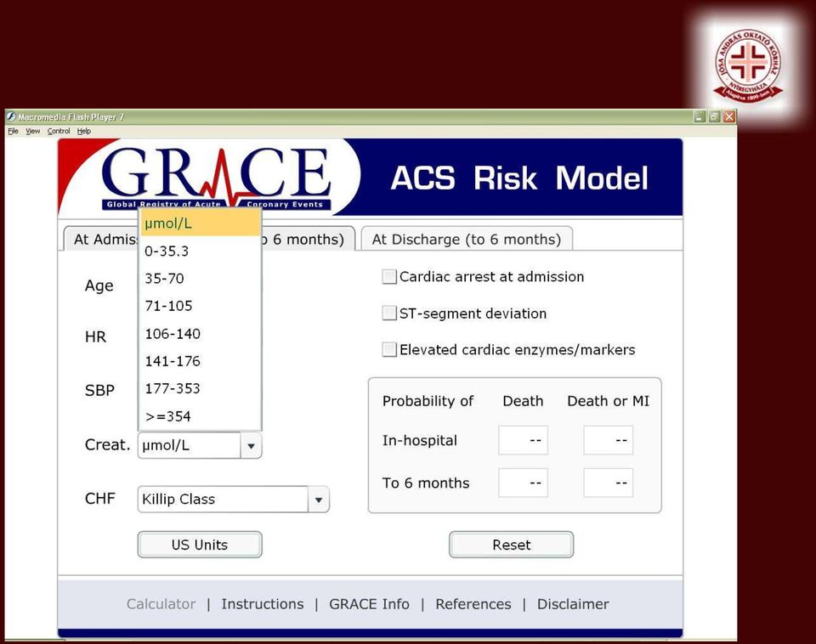Open the Instructions link
This screenshot has height=644, width=816.
pyautogui.click(x=263, y=604)
